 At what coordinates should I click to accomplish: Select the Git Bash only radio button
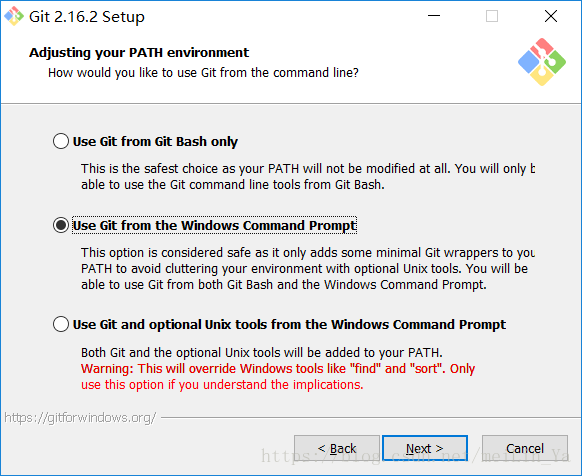[x=61, y=141]
